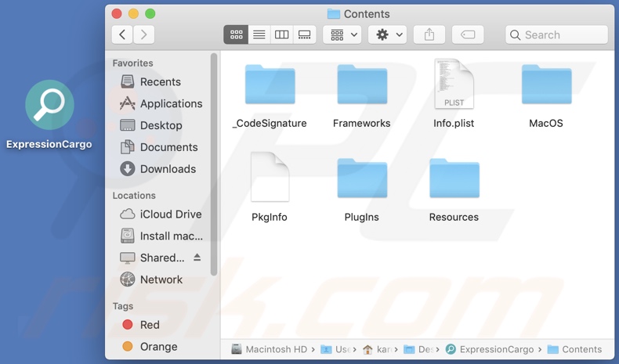Click the Edit Tags toolbar button
This screenshot has height=364, width=619.
point(468,34)
